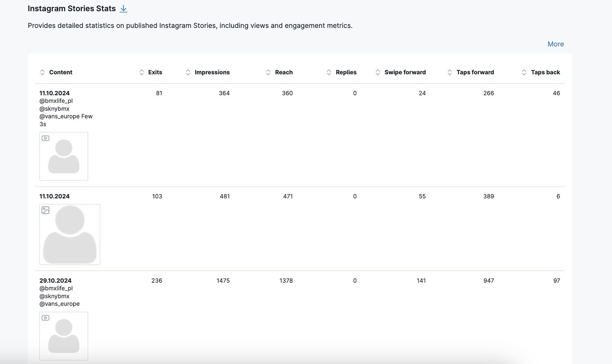Select Taps back value 46
Viewport: 612px width, 364px height.
(x=556, y=93)
